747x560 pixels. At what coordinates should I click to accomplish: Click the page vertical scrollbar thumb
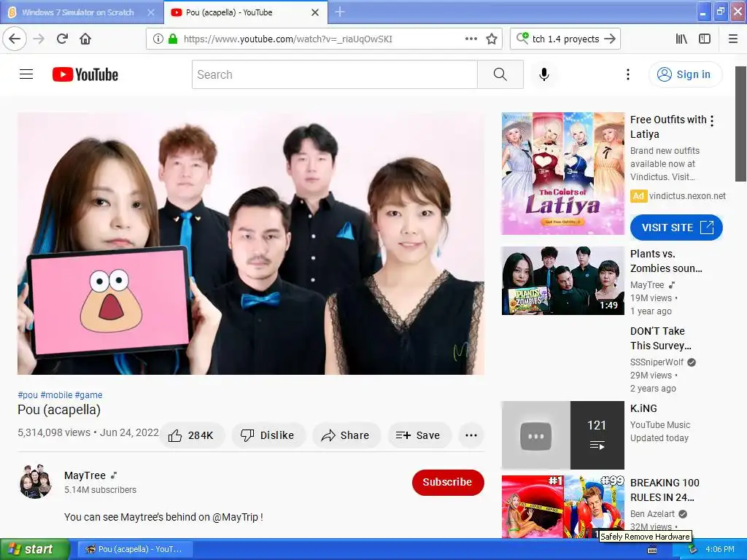point(740,124)
